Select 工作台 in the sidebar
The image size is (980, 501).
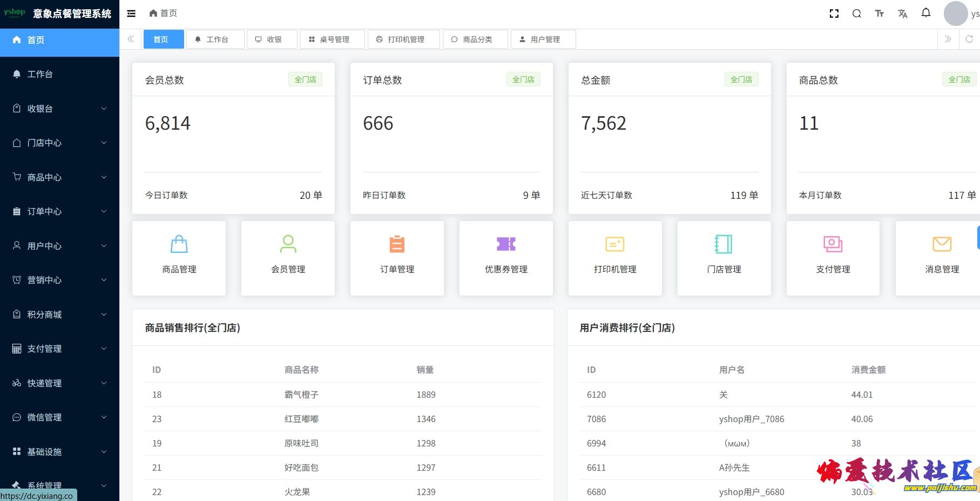40,74
